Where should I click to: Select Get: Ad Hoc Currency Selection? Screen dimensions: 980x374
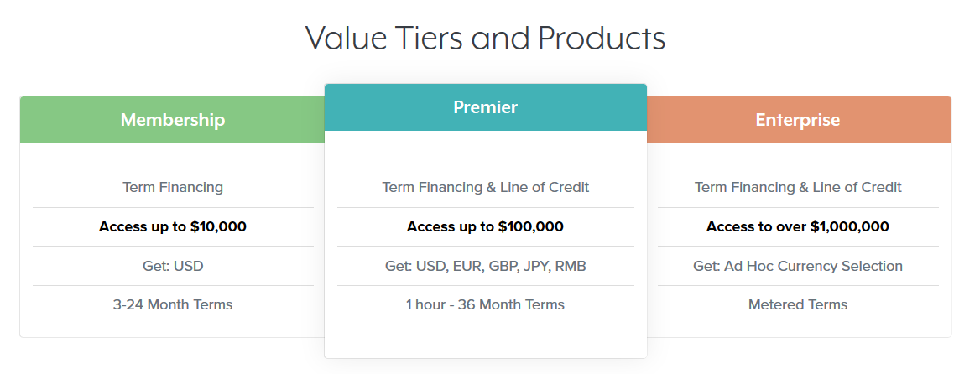click(798, 266)
